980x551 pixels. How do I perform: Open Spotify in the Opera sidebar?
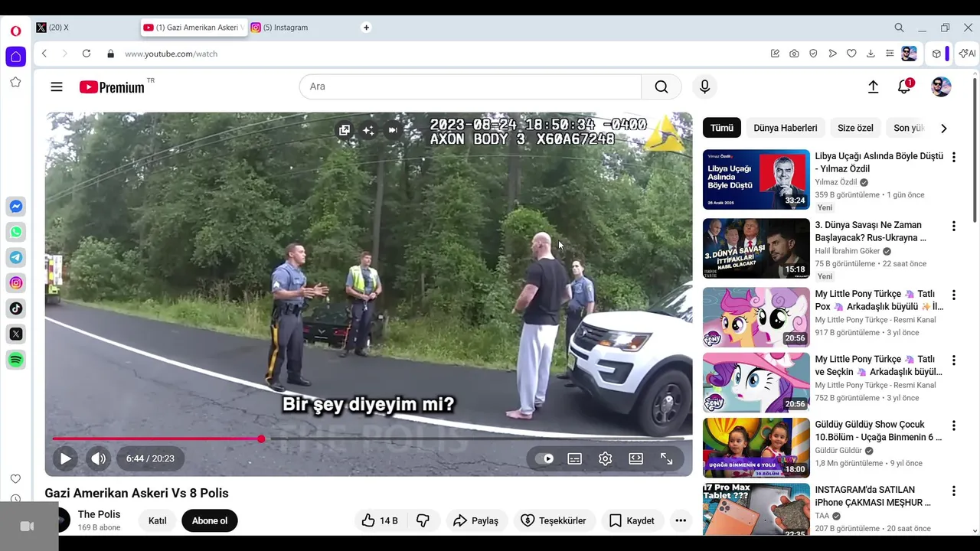(x=16, y=360)
